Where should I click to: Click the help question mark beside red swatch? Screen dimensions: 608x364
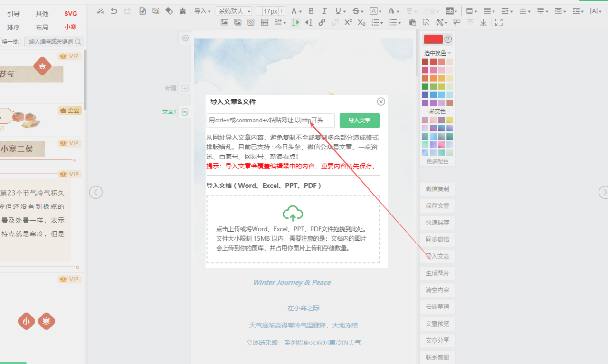coord(447,39)
